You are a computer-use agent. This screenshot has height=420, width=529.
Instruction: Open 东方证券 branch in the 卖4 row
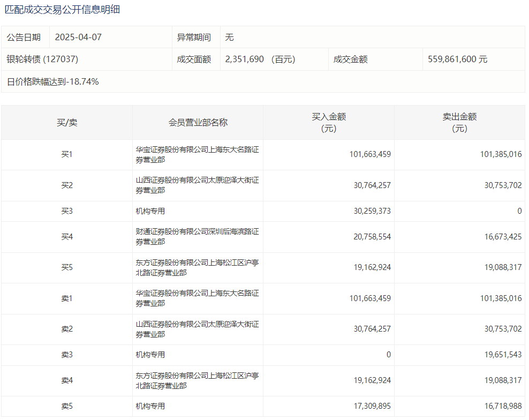coord(197,380)
